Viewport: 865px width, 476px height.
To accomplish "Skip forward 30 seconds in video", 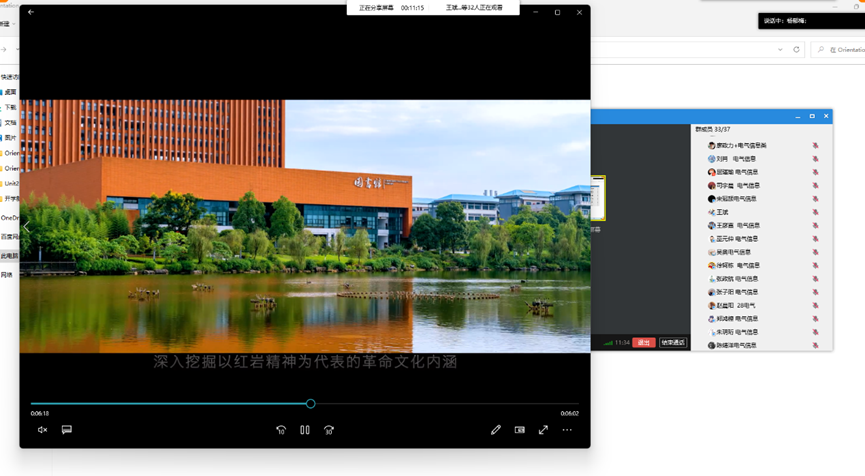I will pos(329,430).
